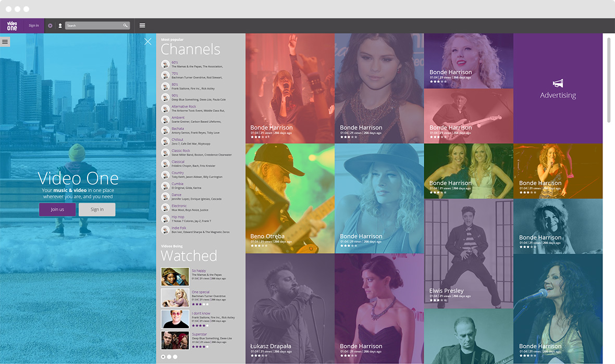This screenshot has height=364, width=615.
Task: Click the Advertising megaphone icon
Action: [558, 83]
